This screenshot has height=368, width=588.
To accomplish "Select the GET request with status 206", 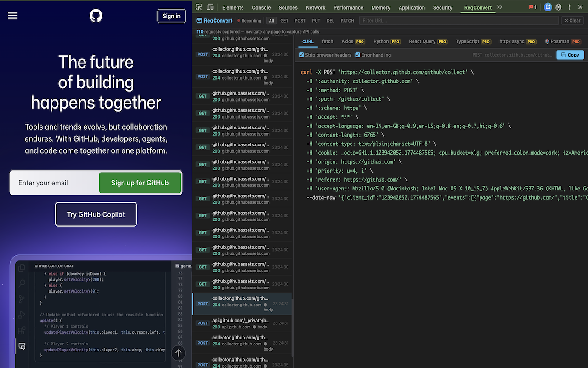I will click(x=242, y=250).
